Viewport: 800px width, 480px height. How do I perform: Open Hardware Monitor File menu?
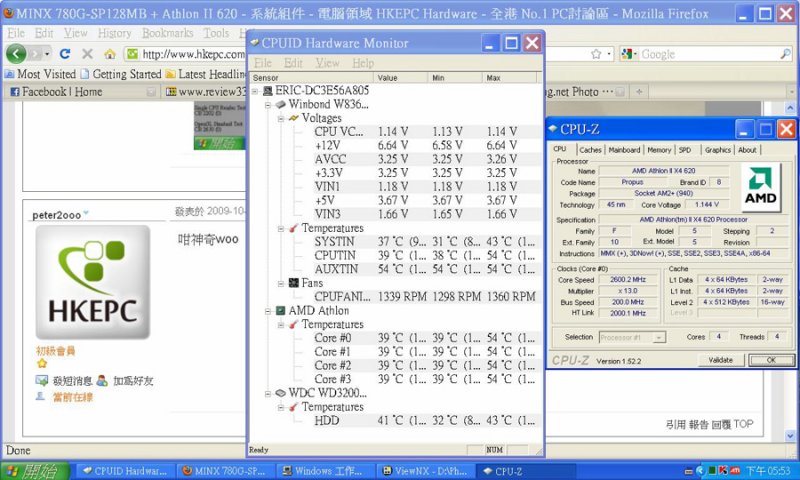263,63
